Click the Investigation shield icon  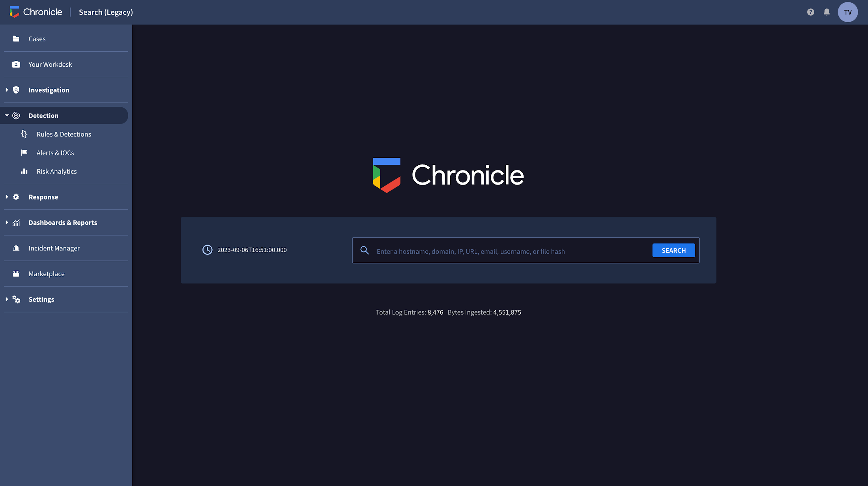[16, 90]
